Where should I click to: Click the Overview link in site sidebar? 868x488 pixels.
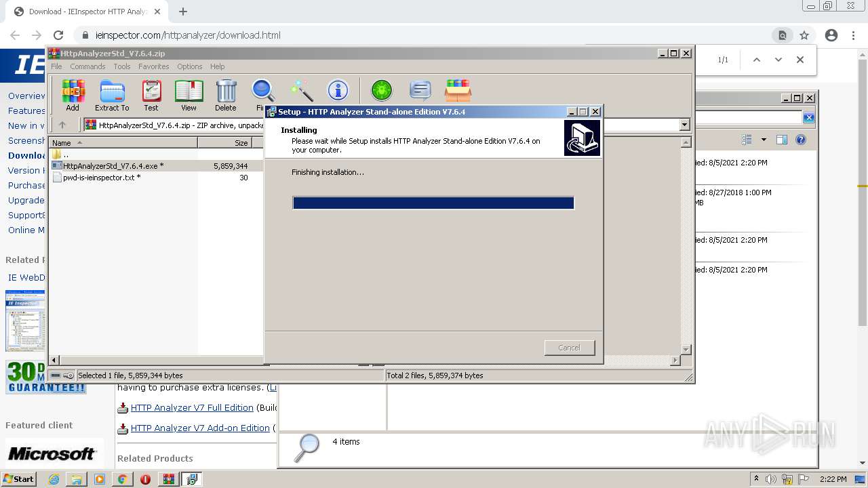(x=26, y=96)
